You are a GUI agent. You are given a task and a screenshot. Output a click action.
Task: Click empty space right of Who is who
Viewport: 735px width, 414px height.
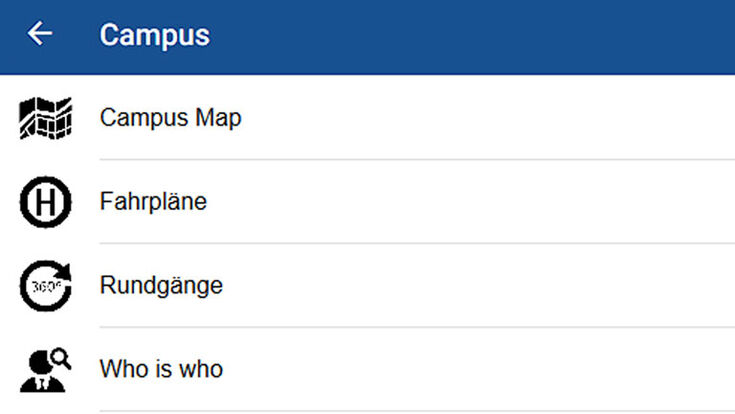click(478, 369)
